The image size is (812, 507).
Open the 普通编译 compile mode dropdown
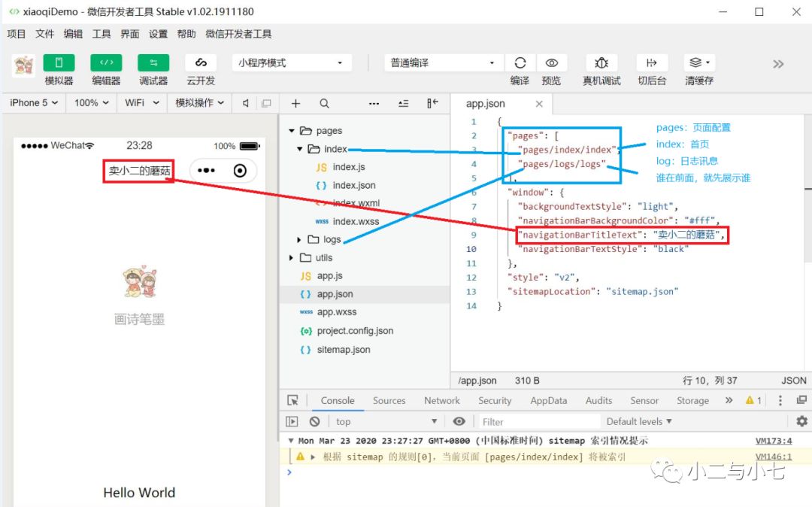tap(444, 62)
